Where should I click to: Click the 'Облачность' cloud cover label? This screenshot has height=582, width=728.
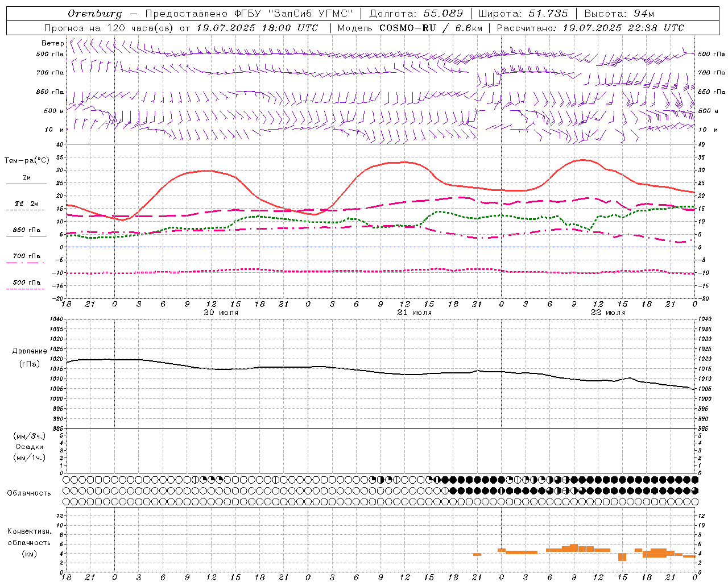pyautogui.click(x=29, y=493)
